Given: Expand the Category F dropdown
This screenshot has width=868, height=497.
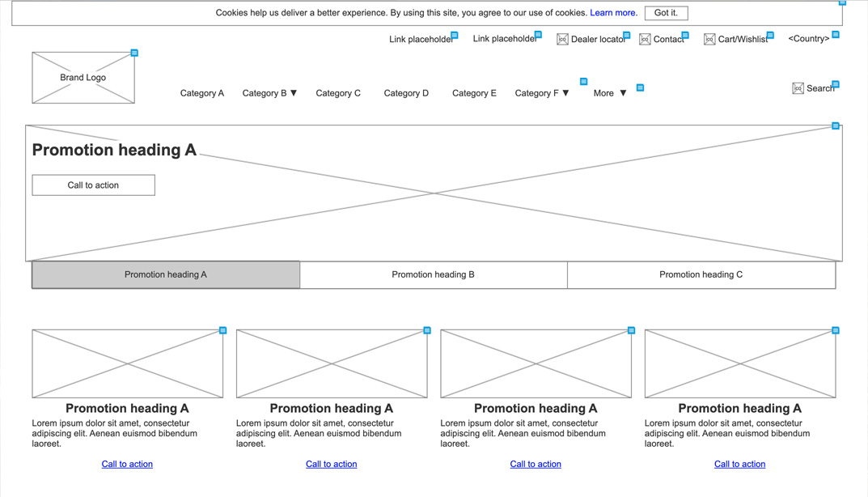Looking at the screenshot, I should 542,93.
